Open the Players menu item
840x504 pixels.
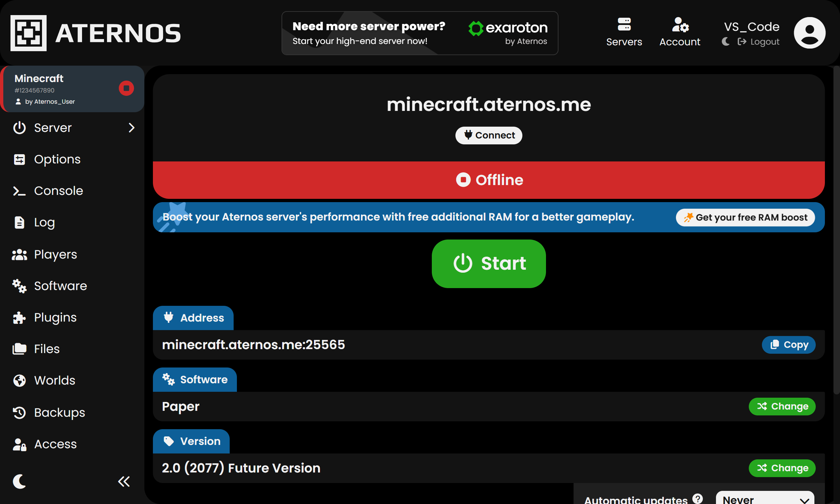(72, 254)
